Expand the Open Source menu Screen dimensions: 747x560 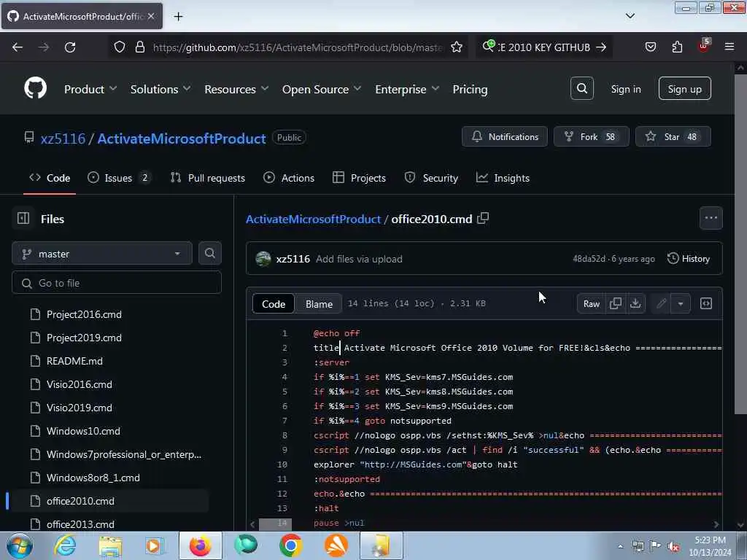(322, 89)
